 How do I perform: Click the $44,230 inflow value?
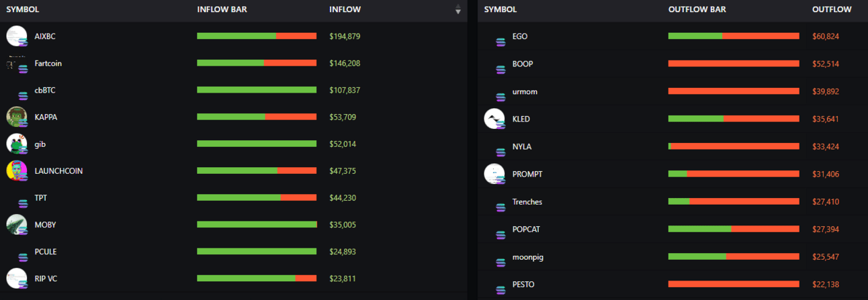(x=343, y=198)
